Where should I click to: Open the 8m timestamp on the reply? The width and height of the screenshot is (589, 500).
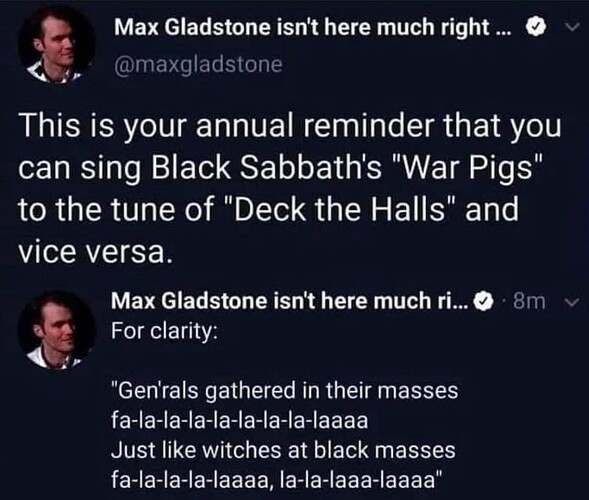pos(529,302)
